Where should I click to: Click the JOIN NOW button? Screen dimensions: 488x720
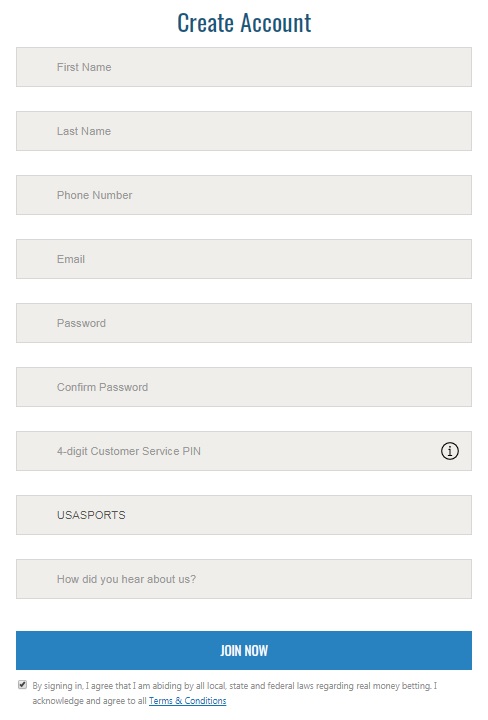point(244,650)
